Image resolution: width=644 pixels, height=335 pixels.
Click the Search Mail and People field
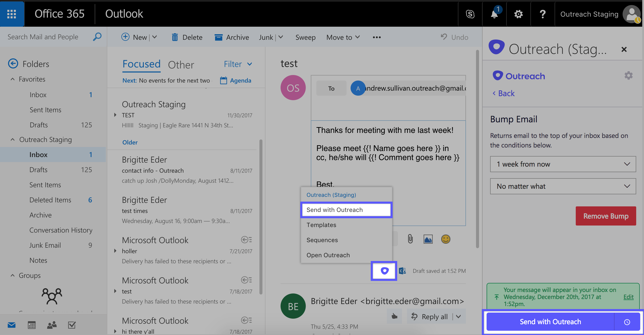[43, 37]
